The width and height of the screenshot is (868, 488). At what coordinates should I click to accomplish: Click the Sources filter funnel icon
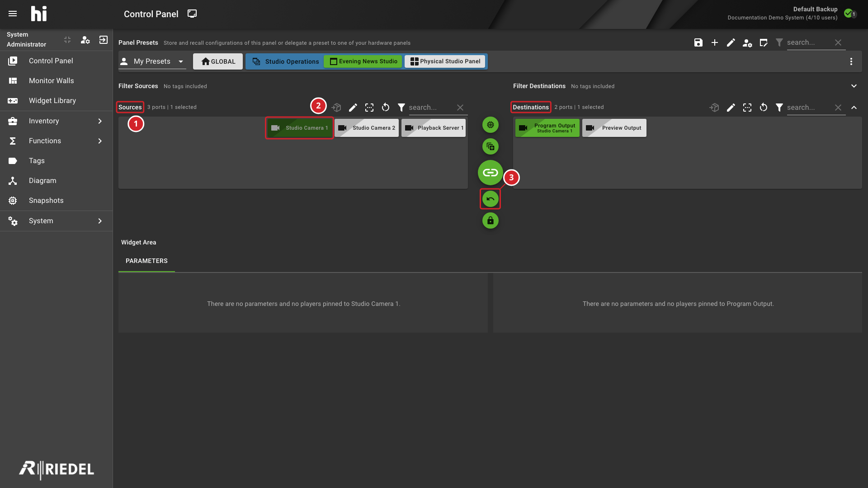401,108
